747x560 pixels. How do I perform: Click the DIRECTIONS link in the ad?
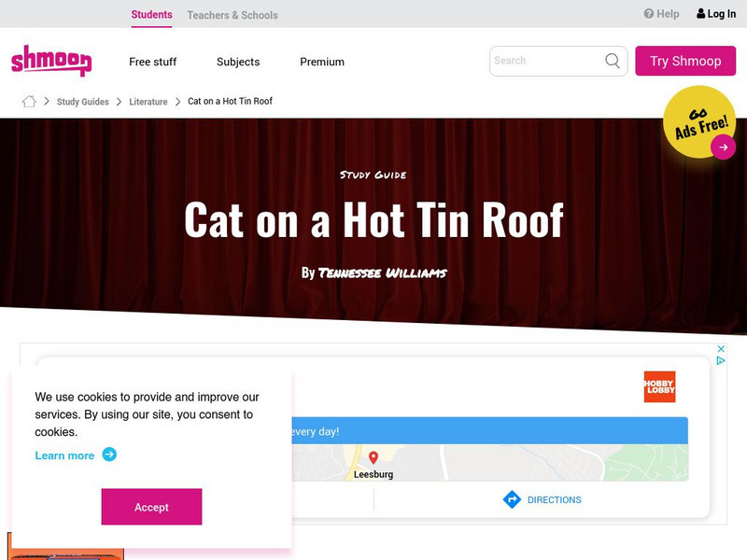(x=554, y=499)
